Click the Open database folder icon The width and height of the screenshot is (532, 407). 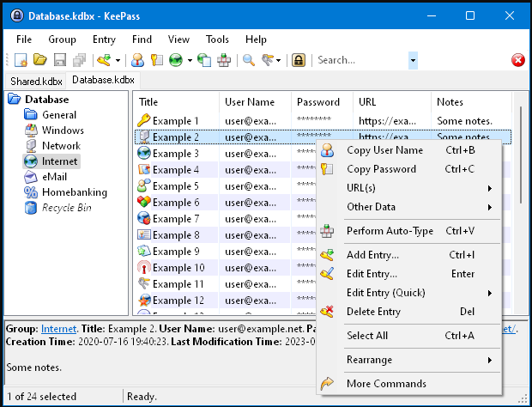click(x=40, y=60)
